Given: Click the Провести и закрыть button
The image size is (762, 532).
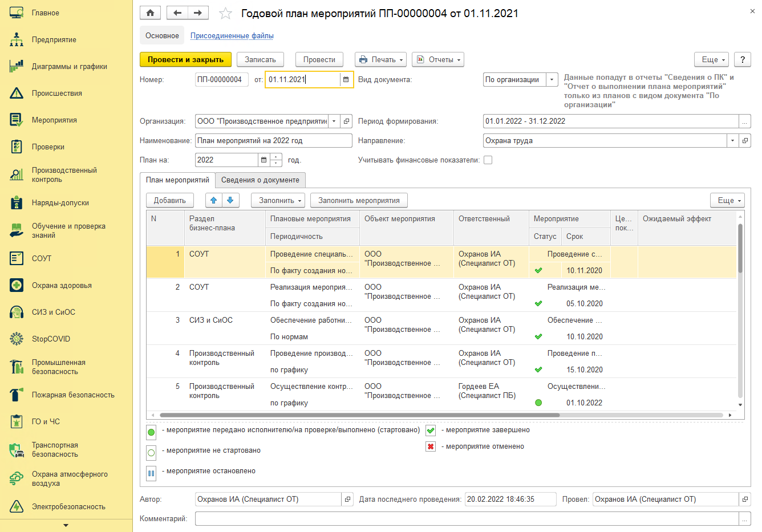Looking at the screenshot, I should [x=185, y=59].
